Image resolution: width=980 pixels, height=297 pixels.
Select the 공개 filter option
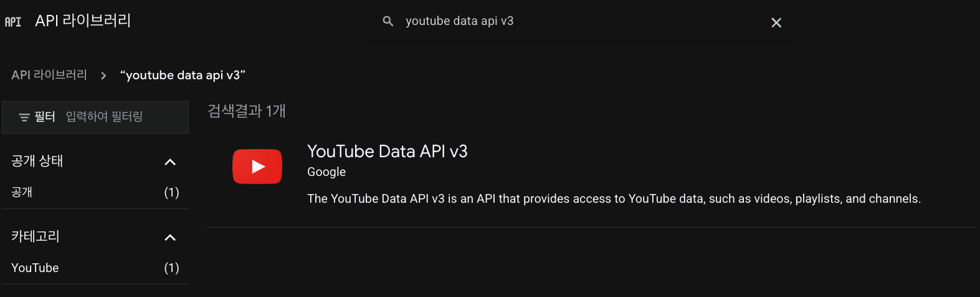click(22, 192)
